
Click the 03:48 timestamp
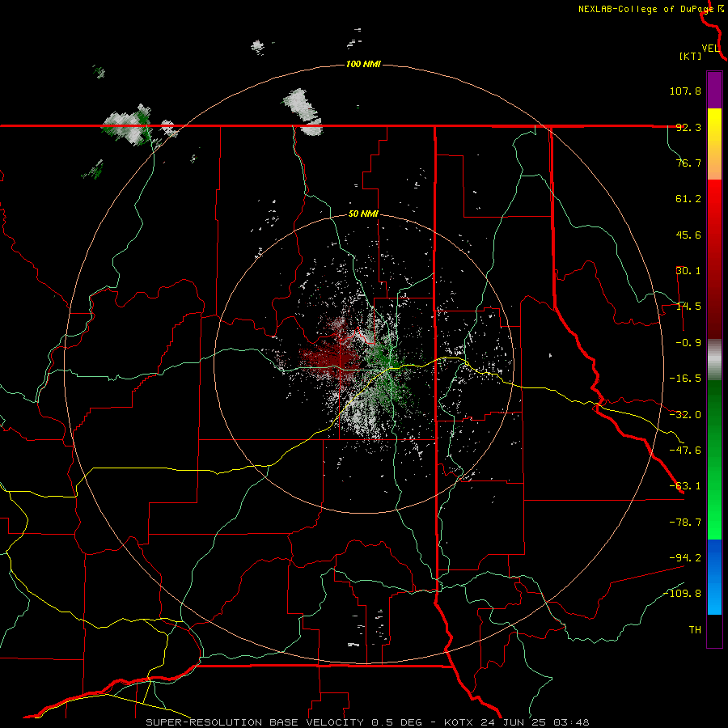tap(574, 722)
